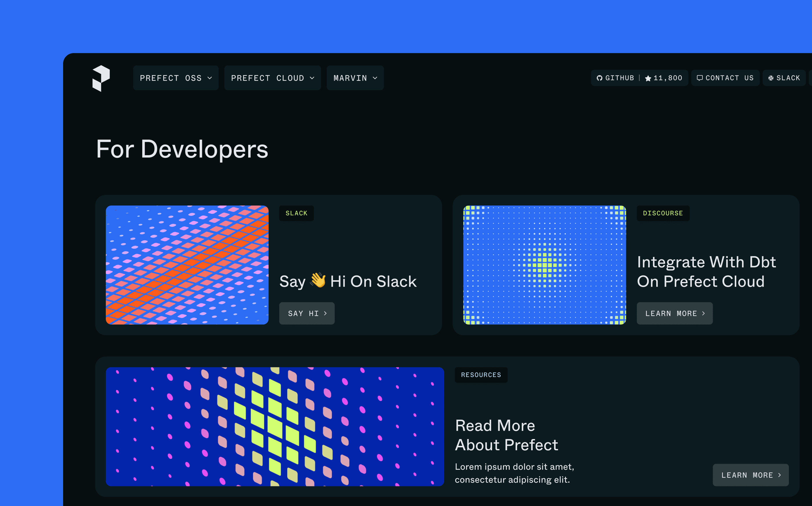
Task: Click the star icon beside 11,800
Action: tap(648, 78)
